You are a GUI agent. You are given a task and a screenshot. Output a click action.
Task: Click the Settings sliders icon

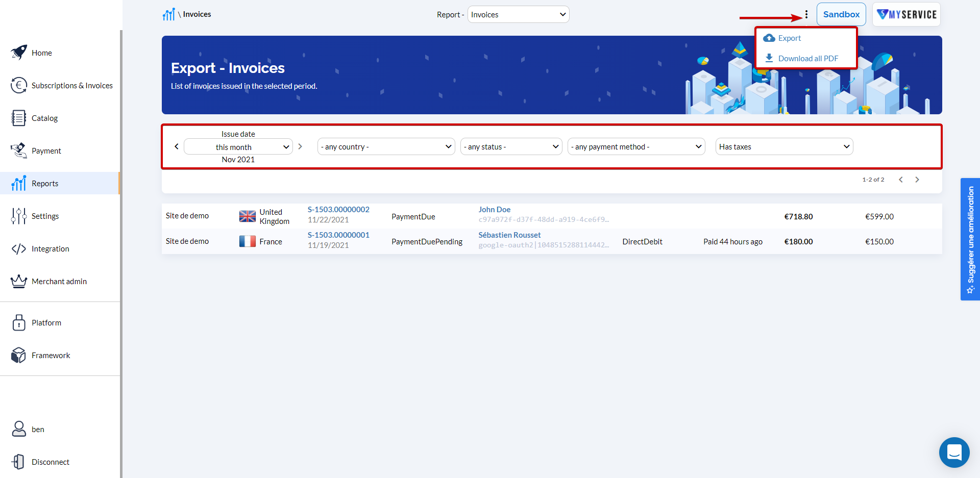tap(19, 216)
